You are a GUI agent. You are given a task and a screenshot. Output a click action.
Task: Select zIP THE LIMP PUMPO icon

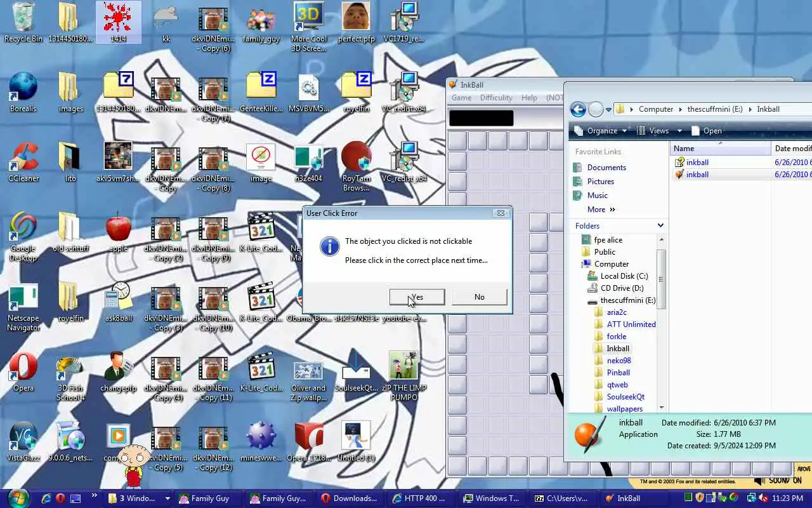tap(403, 376)
